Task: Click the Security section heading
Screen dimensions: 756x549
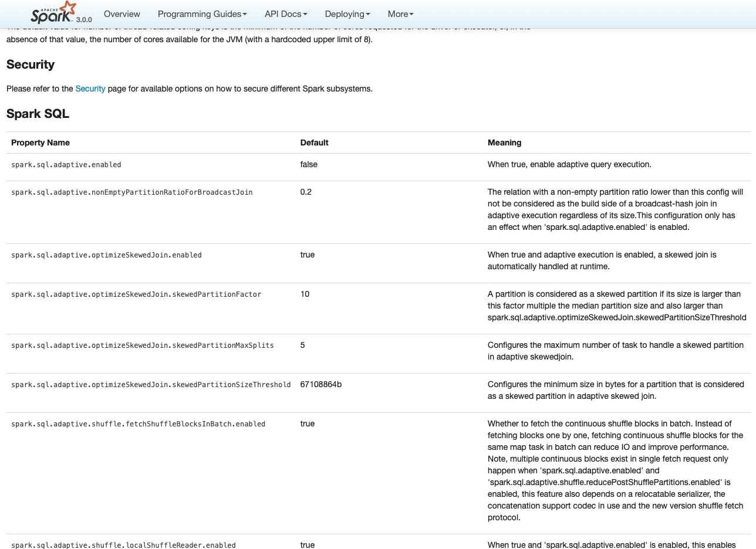Action: [31, 65]
